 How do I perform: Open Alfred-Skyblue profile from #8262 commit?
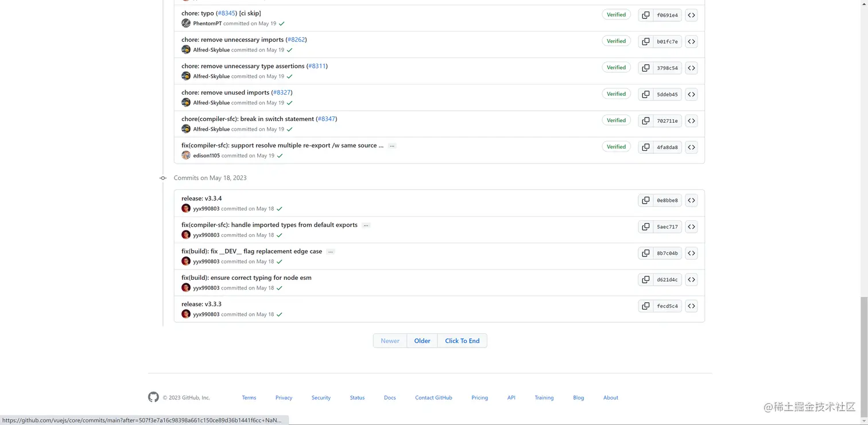coord(211,50)
